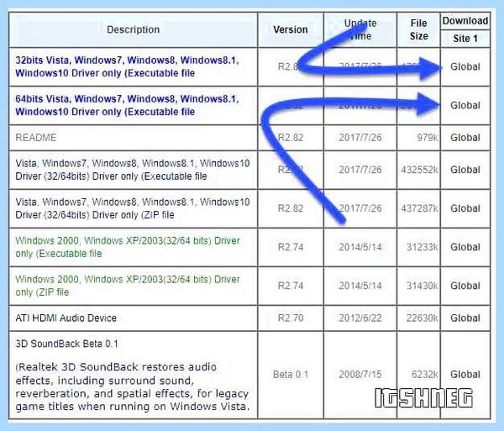Click Global for 432552k executable driver
504x431 pixels.
[465, 170]
